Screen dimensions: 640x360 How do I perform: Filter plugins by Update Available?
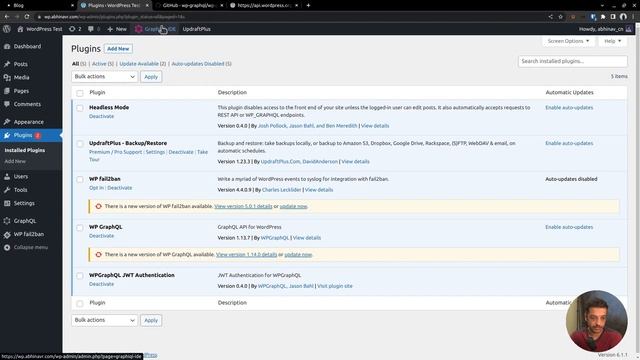pos(142,64)
